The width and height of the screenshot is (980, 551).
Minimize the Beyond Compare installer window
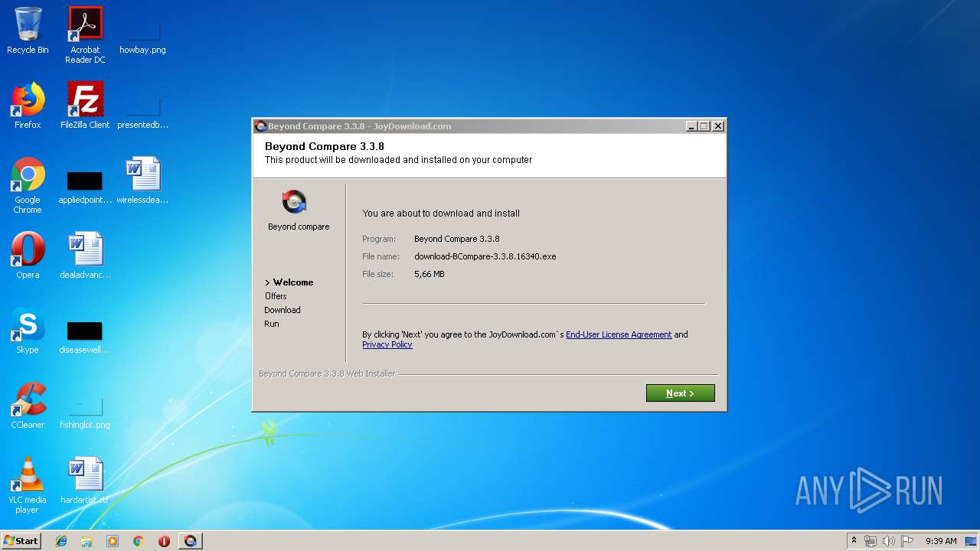[x=691, y=126]
